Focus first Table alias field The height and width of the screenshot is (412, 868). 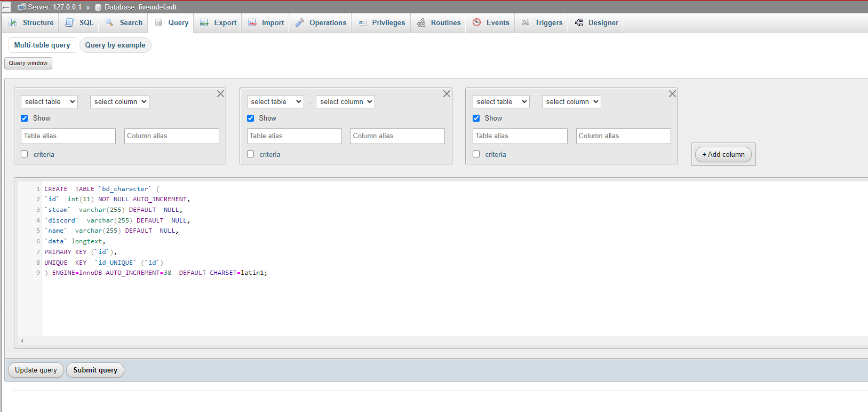68,136
